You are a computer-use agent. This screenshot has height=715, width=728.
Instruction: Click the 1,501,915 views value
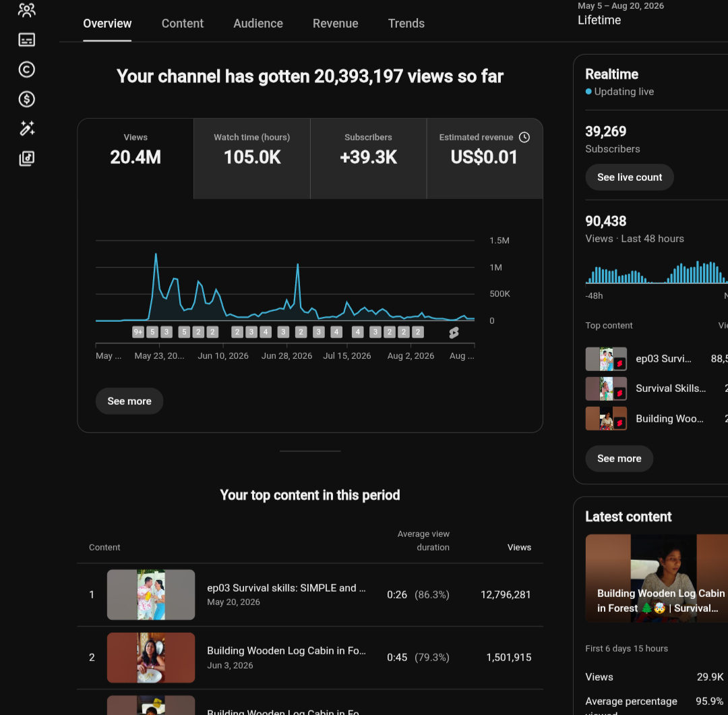[508, 658]
